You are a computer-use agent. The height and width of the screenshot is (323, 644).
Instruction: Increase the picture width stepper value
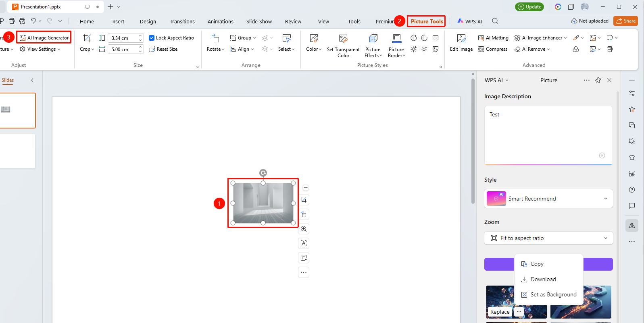click(x=140, y=47)
